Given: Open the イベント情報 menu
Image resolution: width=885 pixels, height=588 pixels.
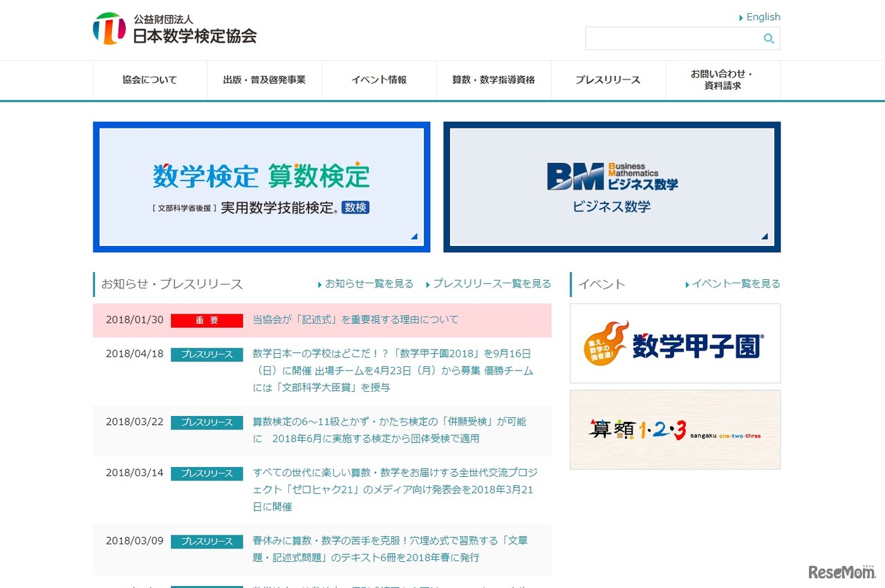Looking at the screenshot, I should 379,80.
